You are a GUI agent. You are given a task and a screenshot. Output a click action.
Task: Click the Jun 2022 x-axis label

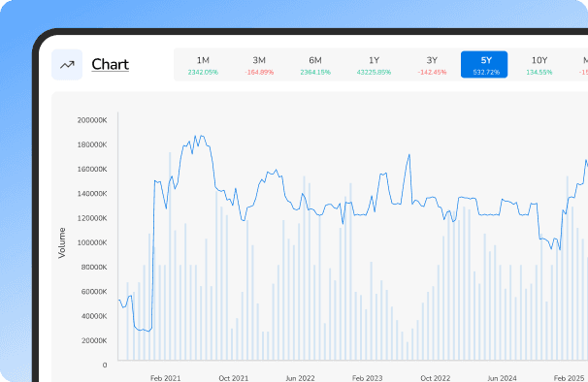pyautogui.click(x=300, y=378)
